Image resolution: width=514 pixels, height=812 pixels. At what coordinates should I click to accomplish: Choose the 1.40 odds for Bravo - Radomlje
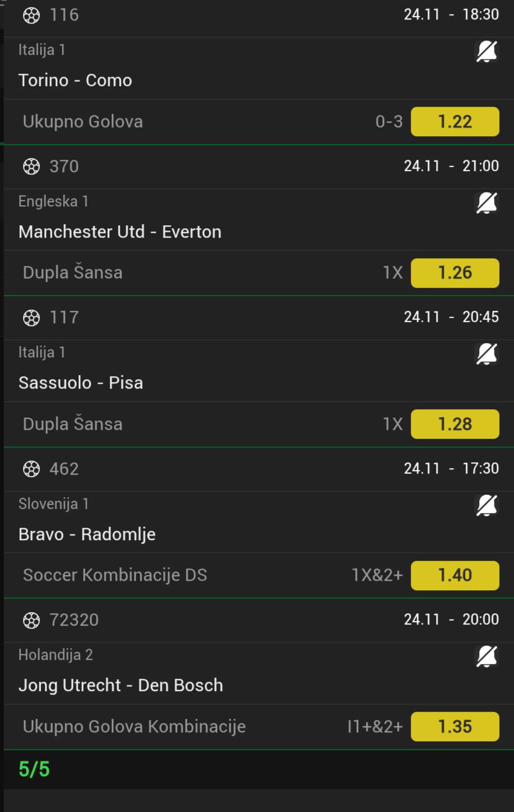coord(454,575)
